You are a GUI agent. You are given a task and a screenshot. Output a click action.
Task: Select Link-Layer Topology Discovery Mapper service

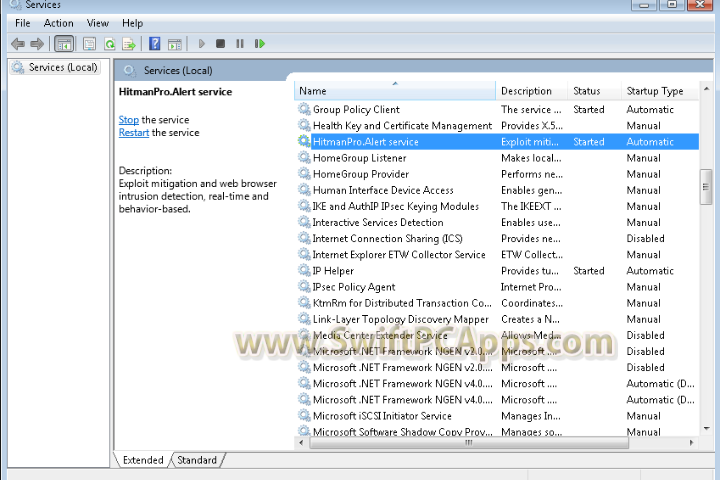tap(497, 319)
